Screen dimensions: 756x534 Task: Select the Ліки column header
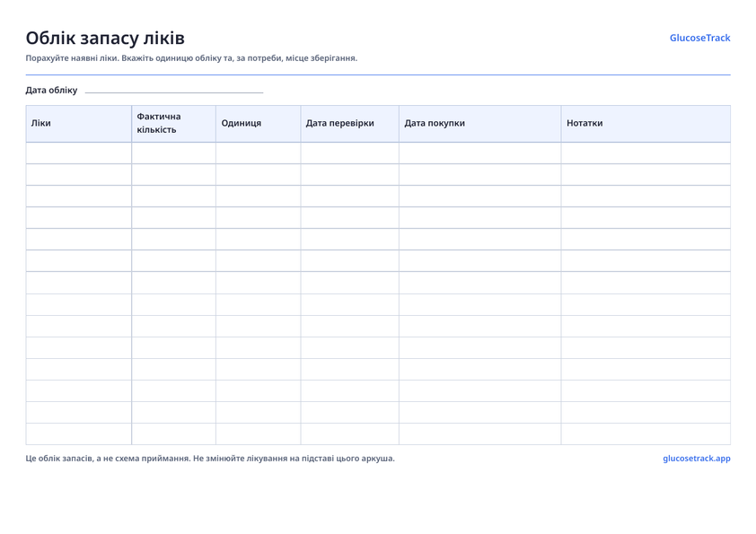pos(79,123)
